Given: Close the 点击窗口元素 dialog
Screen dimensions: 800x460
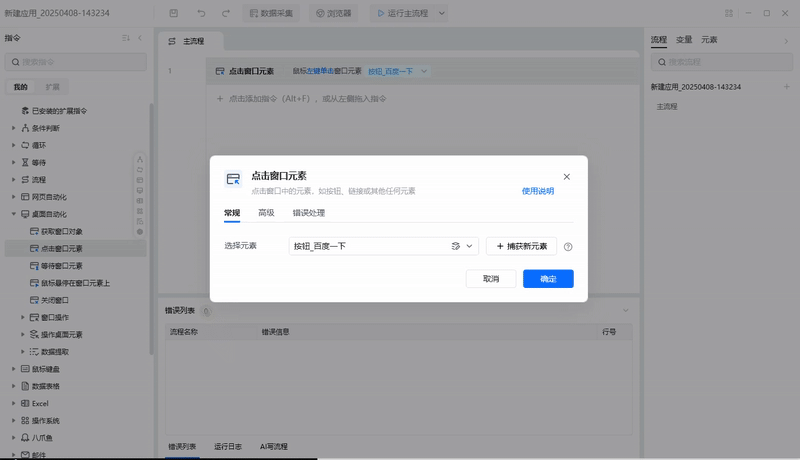Looking at the screenshot, I should [x=566, y=176].
